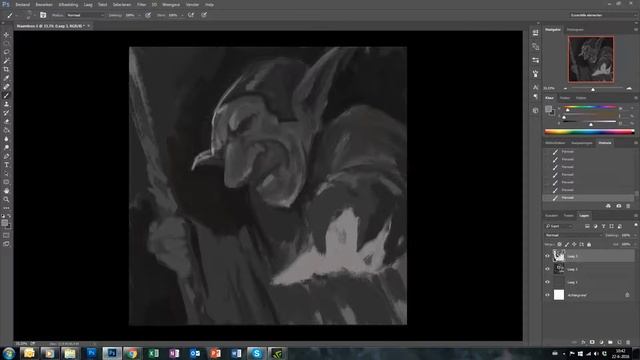Open layer blend mode dropdown
Viewport: 640px width, 360px height.
[x=573, y=236]
